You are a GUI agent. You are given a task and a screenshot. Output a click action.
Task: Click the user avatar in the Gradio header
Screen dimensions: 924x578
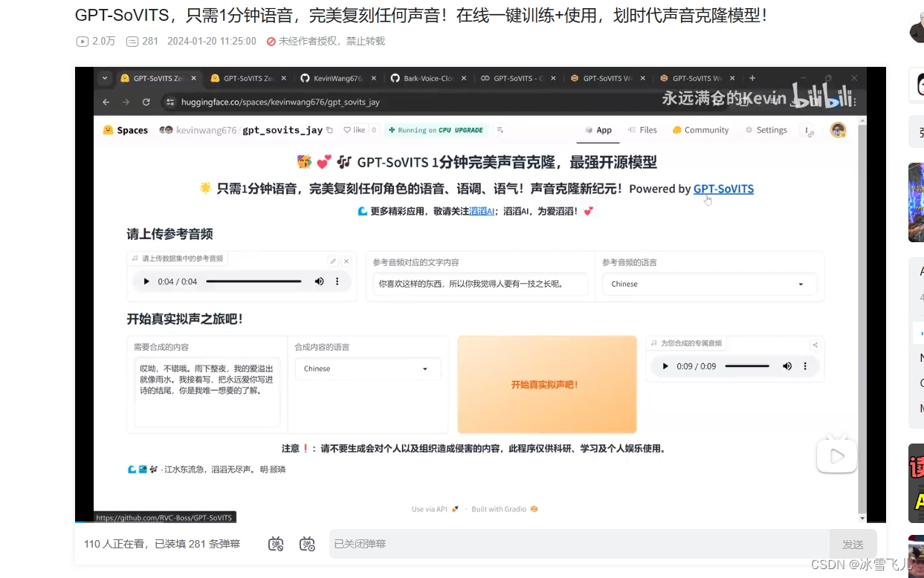click(839, 129)
